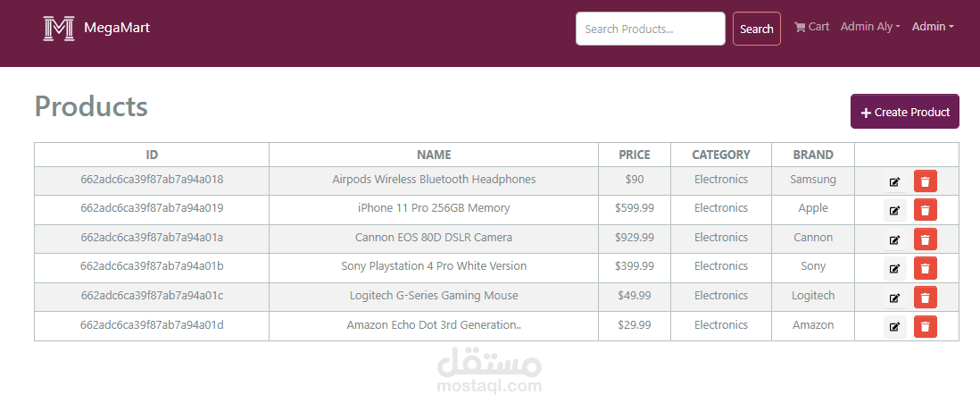The width and height of the screenshot is (980, 403).
Task: Trash the Cannon EOS 80D DSLR Camera
Action: 925,239
